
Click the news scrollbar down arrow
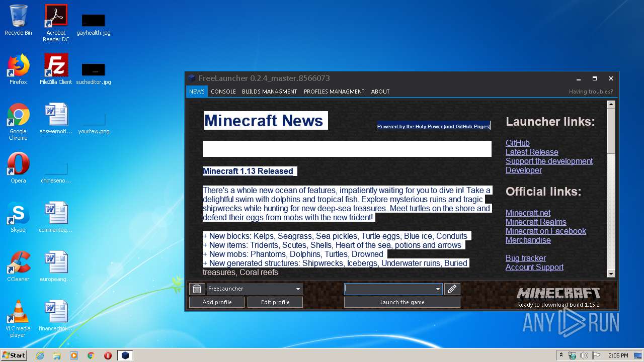tap(611, 274)
